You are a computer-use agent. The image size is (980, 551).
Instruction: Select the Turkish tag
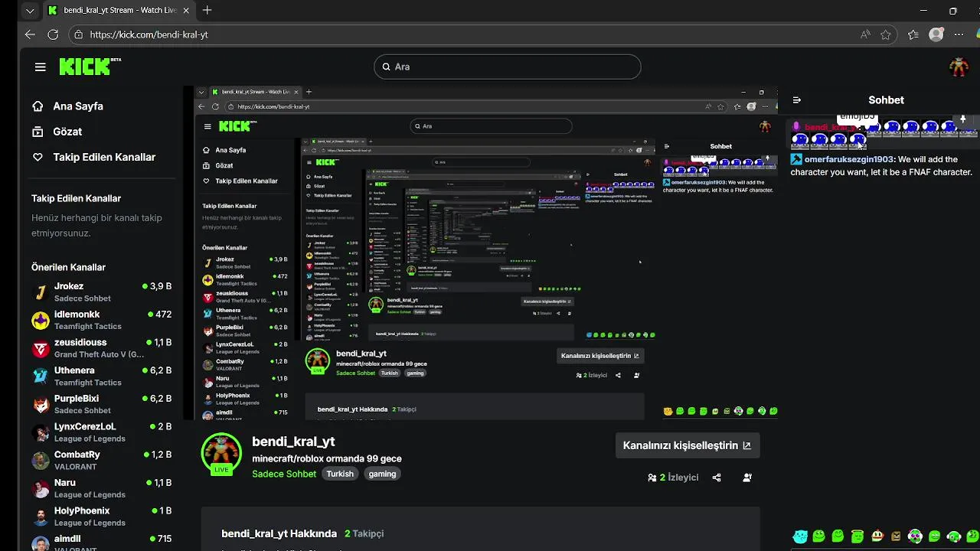340,474
